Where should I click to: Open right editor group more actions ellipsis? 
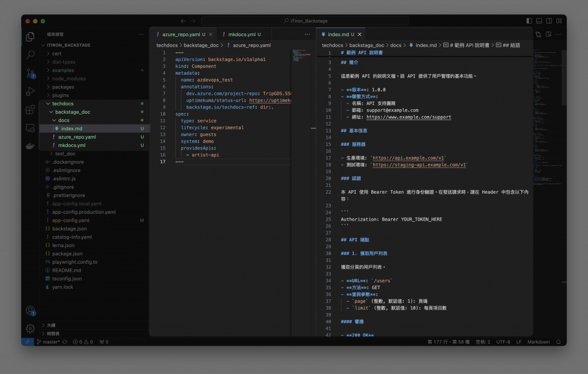tap(558, 34)
